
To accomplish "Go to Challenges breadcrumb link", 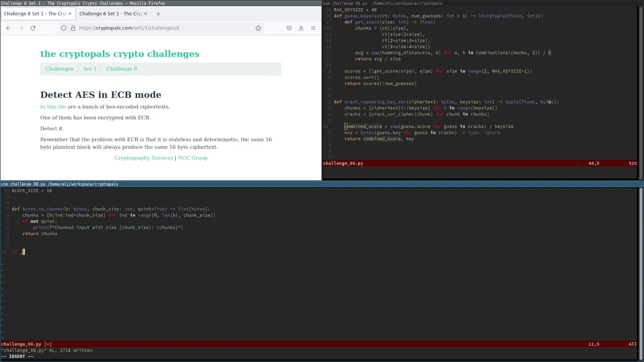I will (x=59, y=69).
